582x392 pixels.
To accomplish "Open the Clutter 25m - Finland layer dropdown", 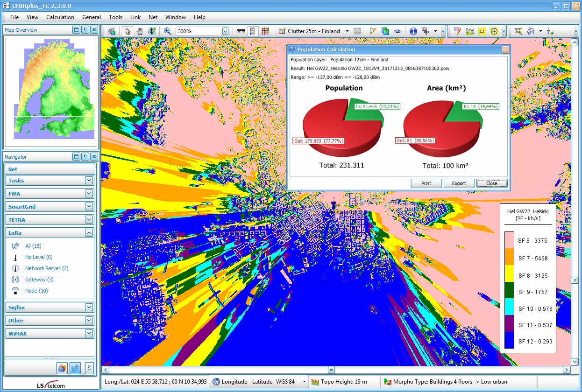I will [x=347, y=31].
